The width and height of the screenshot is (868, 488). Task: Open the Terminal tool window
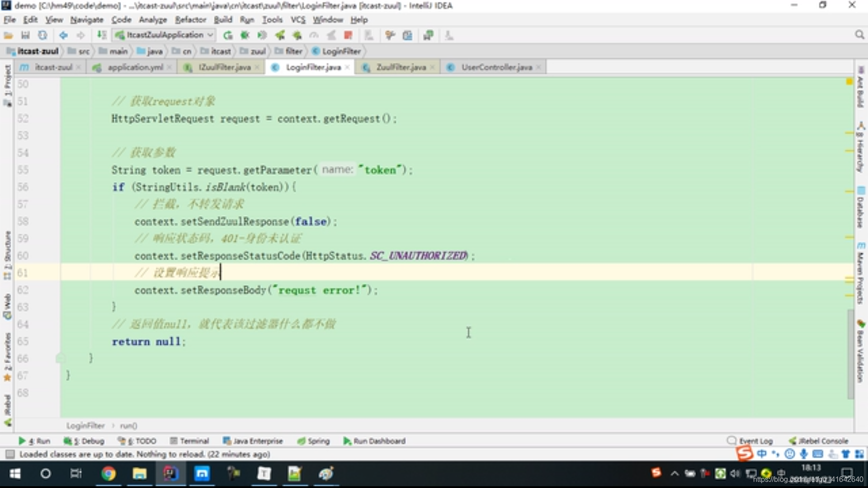point(189,441)
